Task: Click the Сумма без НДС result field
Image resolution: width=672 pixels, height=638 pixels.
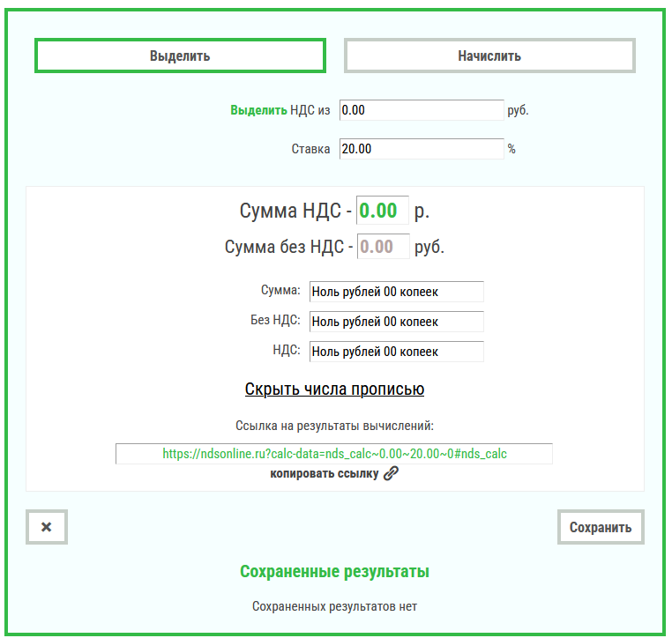Action: (383, 246)
